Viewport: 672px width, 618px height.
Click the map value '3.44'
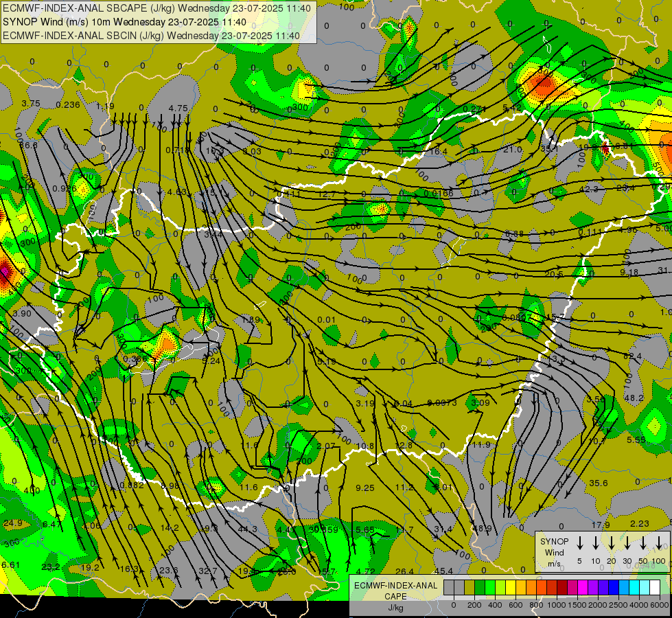click(213, 235)
